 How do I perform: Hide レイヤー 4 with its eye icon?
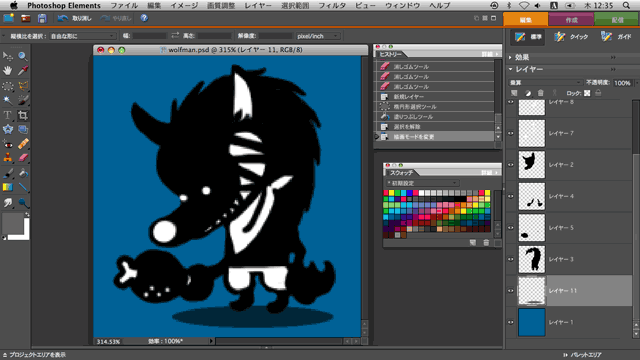511,196
